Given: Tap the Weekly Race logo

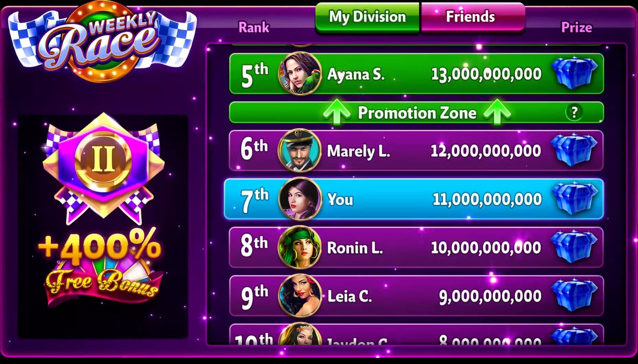Looking at the screenshot, I should coord(102,41).
